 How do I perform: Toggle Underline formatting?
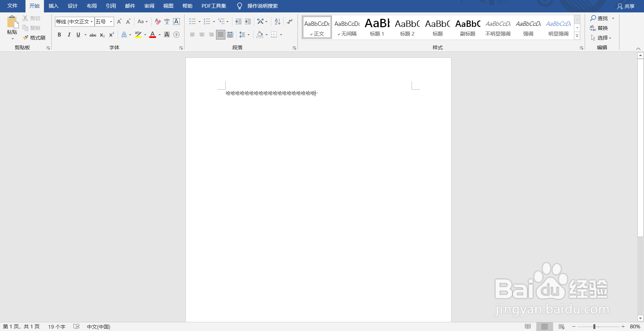pos(78,35)
